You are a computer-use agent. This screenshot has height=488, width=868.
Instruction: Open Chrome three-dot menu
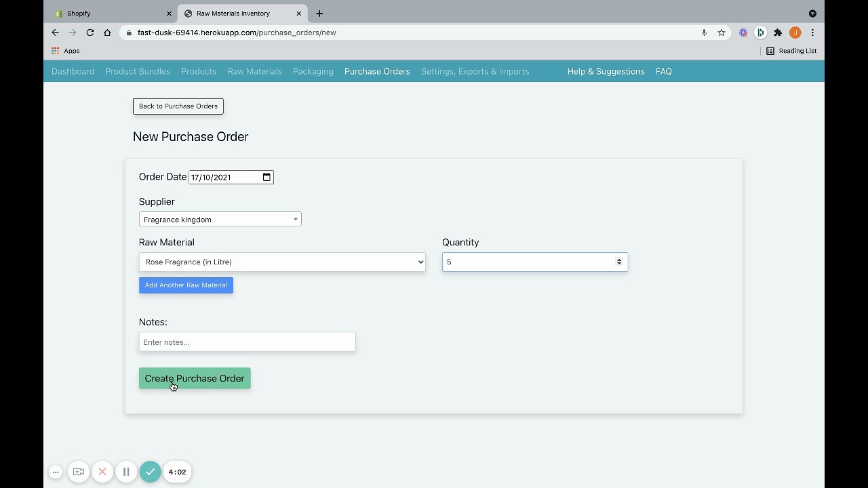coord(812,33)
